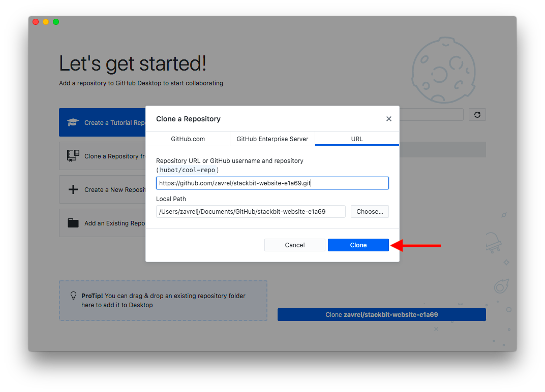545x392 pixels.
Task: Click Clone a Repository from the Internet
Action: [102, 156]
